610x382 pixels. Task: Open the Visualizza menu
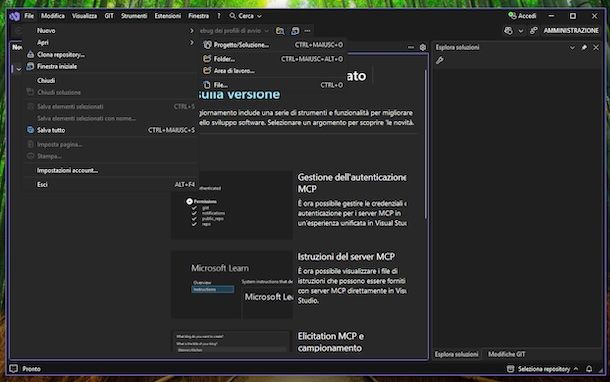tap(84, 16)
